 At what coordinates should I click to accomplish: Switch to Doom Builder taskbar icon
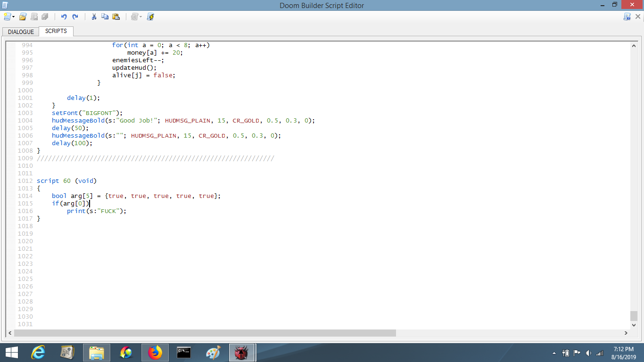pos(242,353)
